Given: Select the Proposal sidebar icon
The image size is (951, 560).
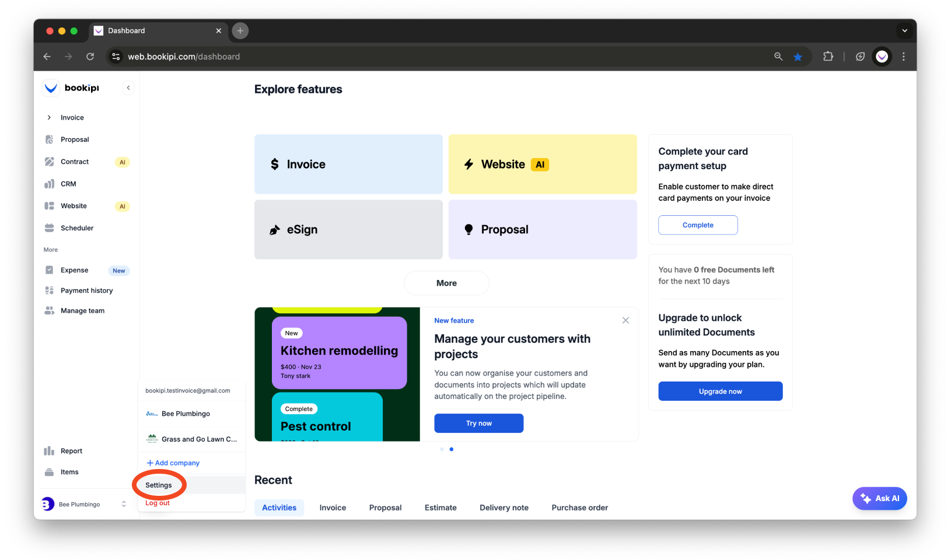Looking at the screenshot, I should click(74, 139).
